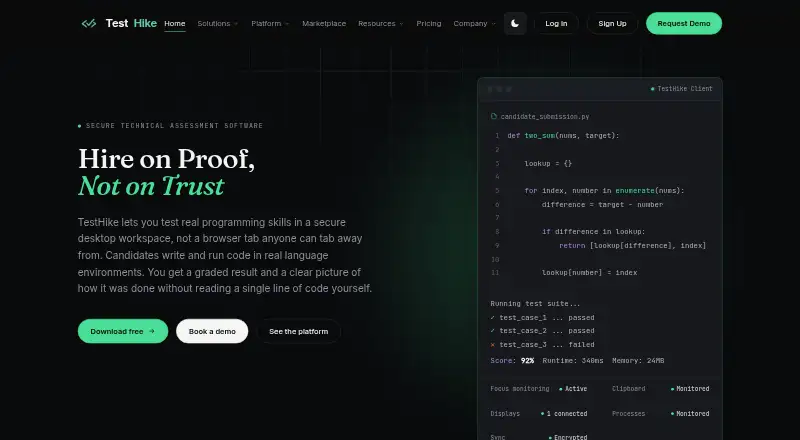Click 'Running test suite...' output text
The width and height of the screenshot is (800, 440).
tap(535, 304)
